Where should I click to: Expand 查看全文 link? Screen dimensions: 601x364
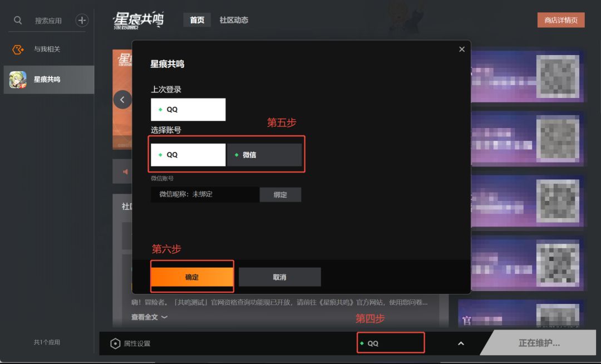[149, 317]
